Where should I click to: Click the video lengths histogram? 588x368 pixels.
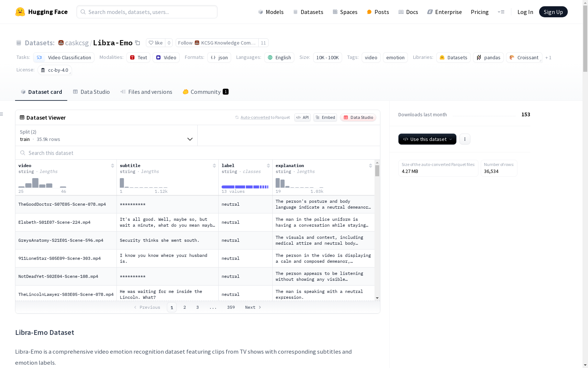(x=42, y=183)
